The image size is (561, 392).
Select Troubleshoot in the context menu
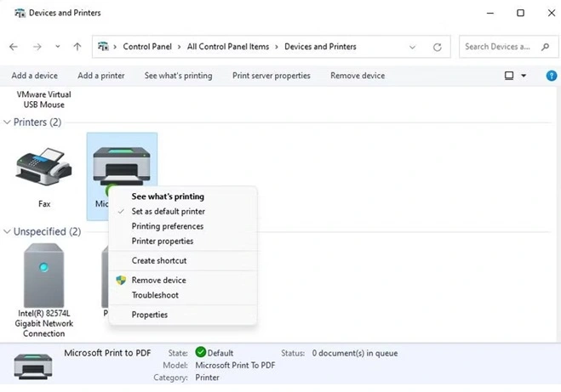tap(155, 295)
